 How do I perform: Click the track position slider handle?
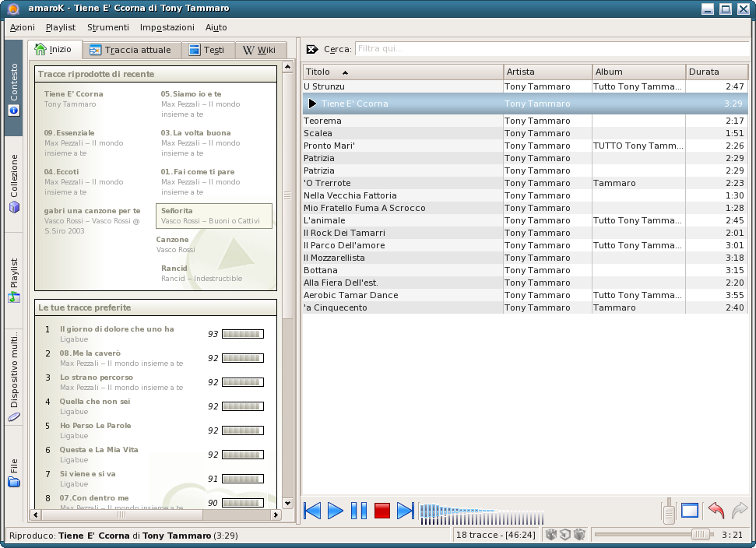point(700,534)
